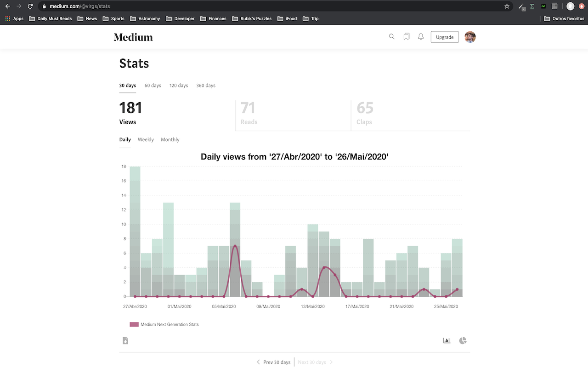Open the Chrome profile avatar

click(570, 6)
